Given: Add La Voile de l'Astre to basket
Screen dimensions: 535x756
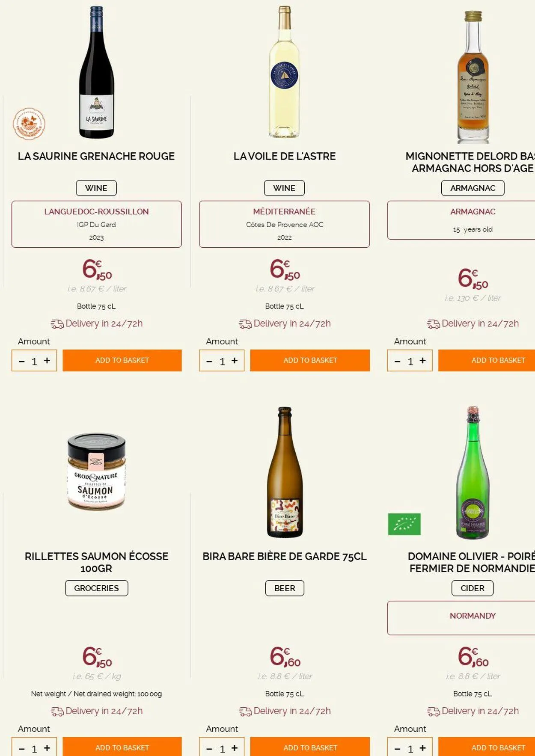Looking at the screenshot, I should 310,360.
